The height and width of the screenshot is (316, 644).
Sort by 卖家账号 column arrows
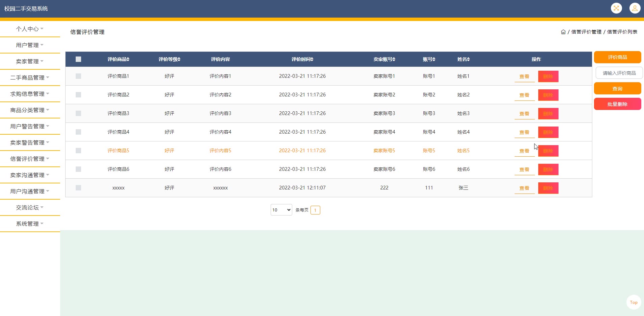[x=394, y=60]
